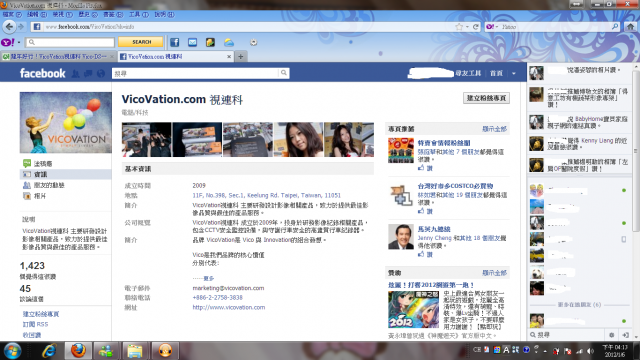Expand the bookmark star dropdown arrow
Image resolution: width=640 pixels, height=360 pixels.
click(x=467, y=27)
